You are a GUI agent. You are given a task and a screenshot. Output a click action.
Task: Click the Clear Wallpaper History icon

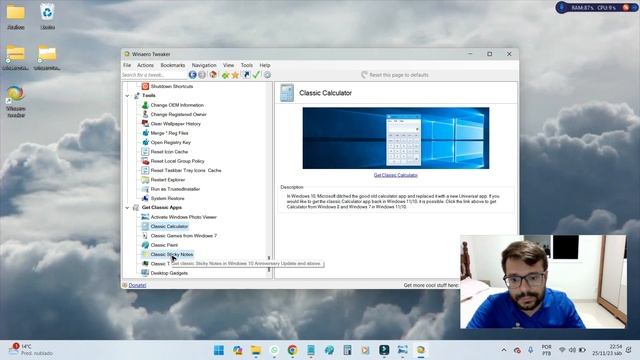(x=145, y=123)
